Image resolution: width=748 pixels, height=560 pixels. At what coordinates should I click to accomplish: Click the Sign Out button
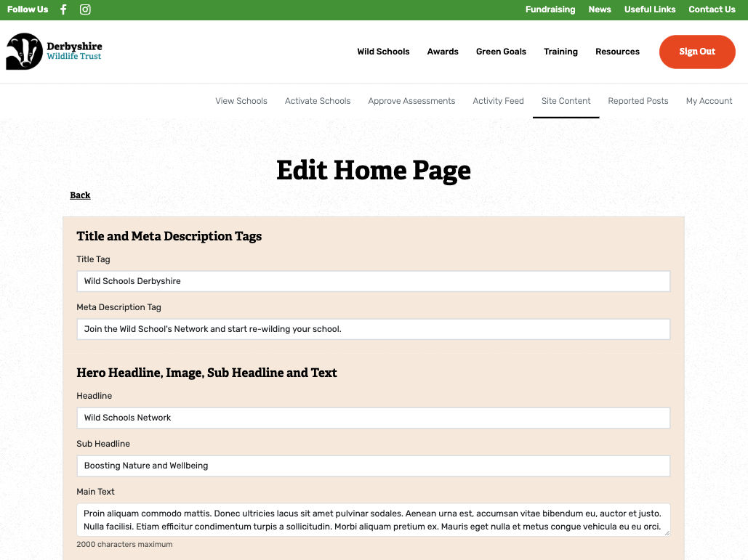click(697, 52)
